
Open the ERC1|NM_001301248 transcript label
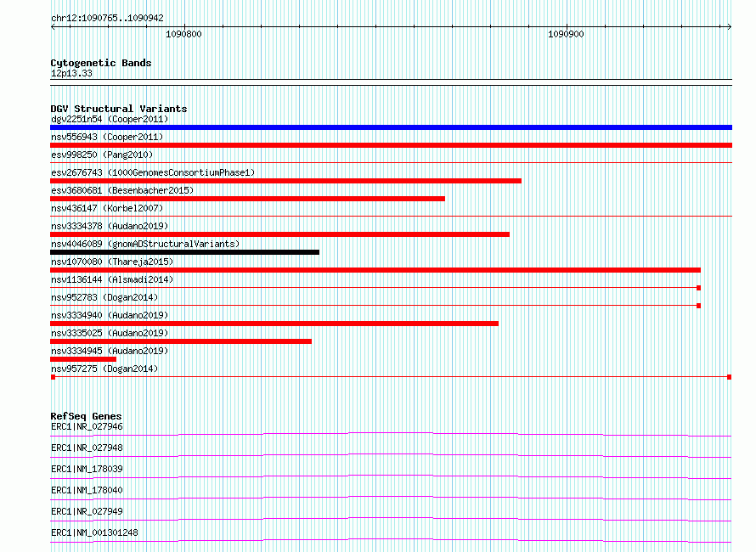coord(94,532)
